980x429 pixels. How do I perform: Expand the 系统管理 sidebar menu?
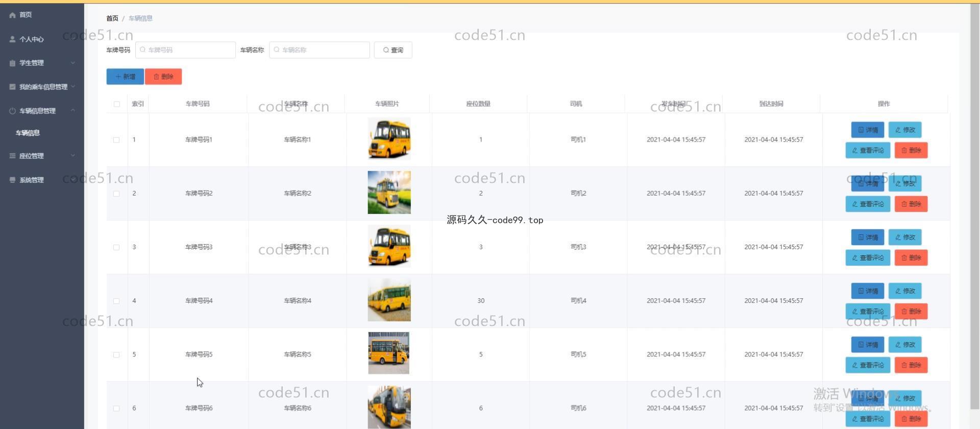[x=42, y=180]
